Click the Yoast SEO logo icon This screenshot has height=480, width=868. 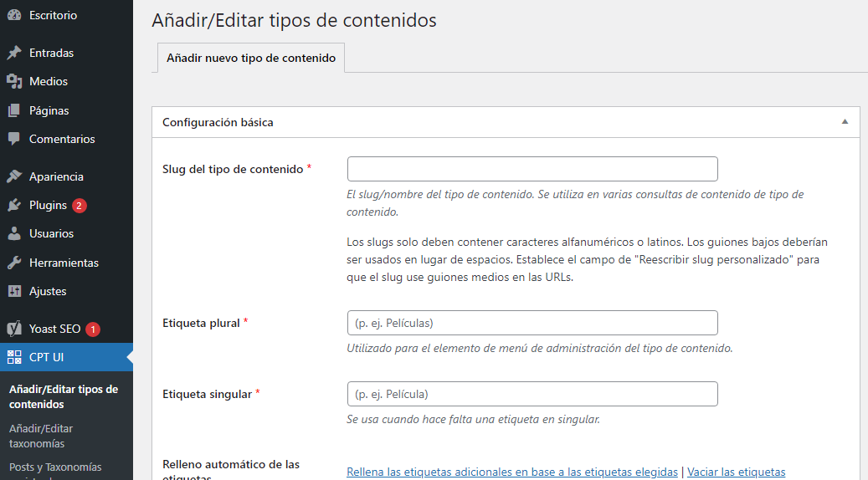click(x=14, y=329)
